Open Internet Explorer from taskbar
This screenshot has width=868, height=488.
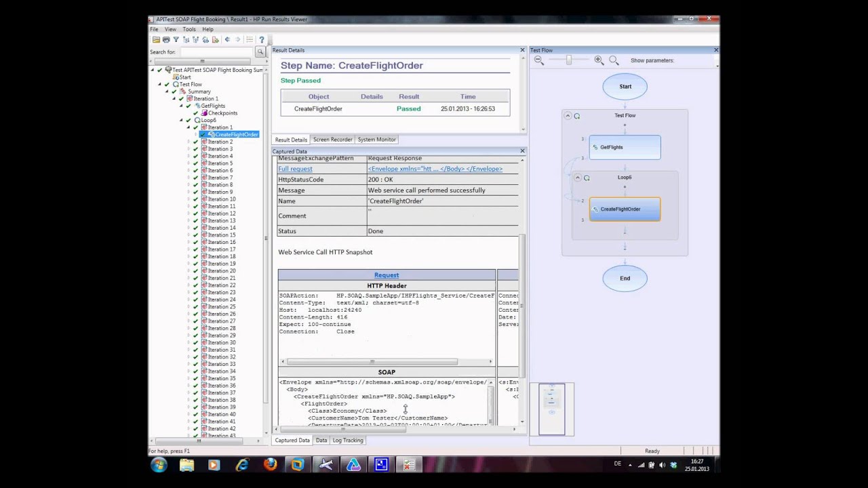click(242, 465)
